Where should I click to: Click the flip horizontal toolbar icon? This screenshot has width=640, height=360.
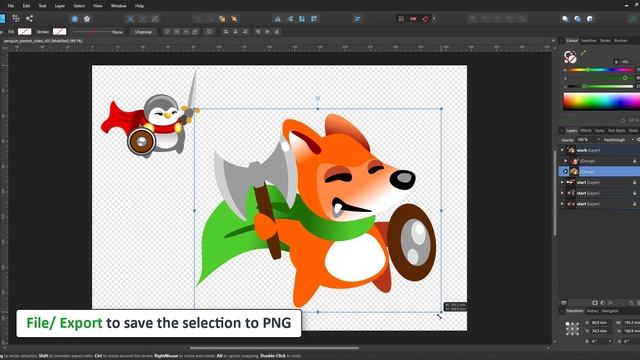[278, 19]
